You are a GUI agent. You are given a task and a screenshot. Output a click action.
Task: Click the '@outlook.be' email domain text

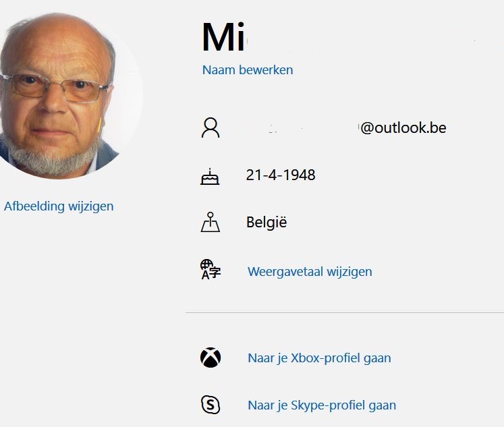click(x=403, y=128)
